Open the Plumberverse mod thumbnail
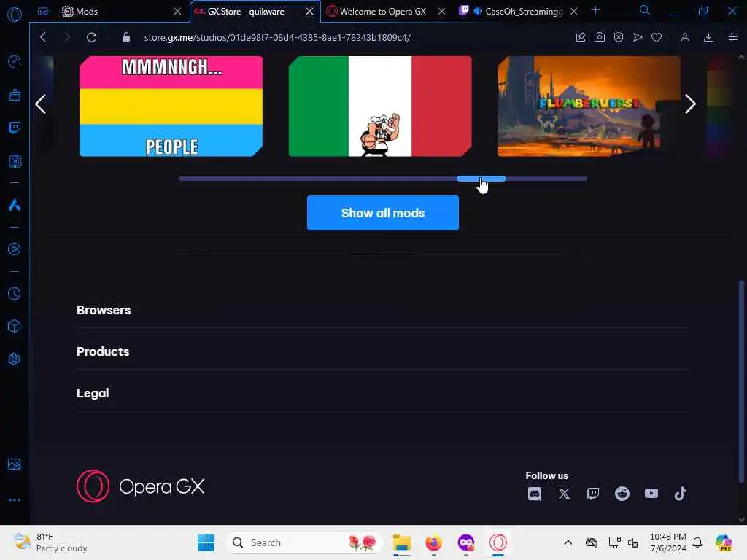 (x=589, y=106)
